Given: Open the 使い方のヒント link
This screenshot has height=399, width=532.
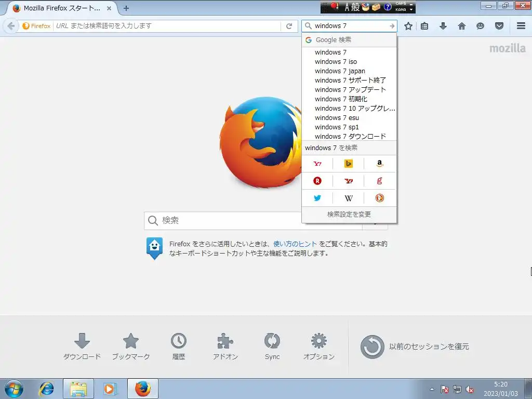Looking at the screenshot, I should tap(295, 244).
